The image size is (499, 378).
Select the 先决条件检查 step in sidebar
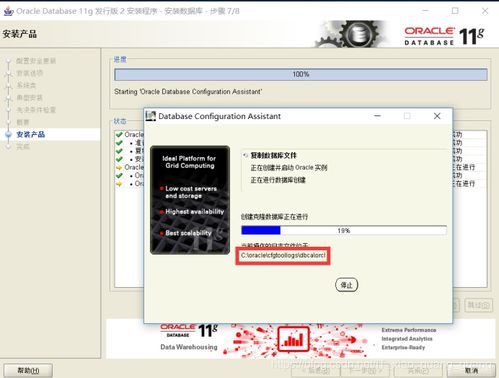[36, 110]
